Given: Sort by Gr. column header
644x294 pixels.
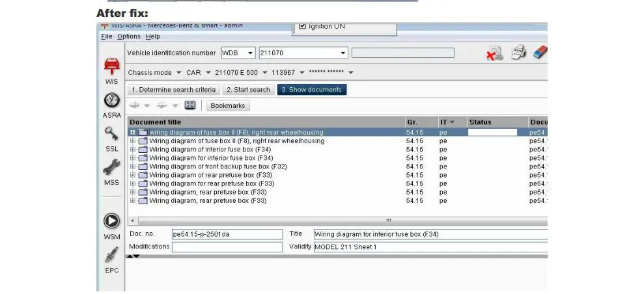Looking at the screenshot, I should pos(421,122).
